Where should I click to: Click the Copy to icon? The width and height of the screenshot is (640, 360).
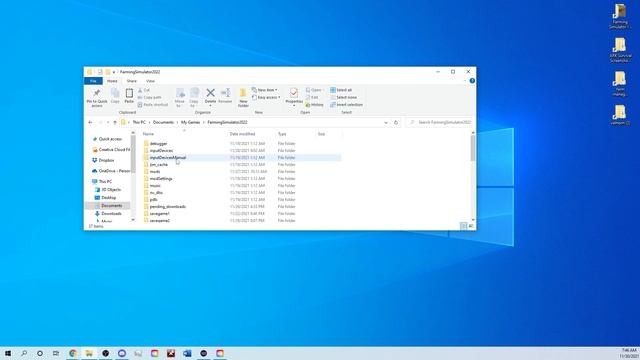(194, 98)
